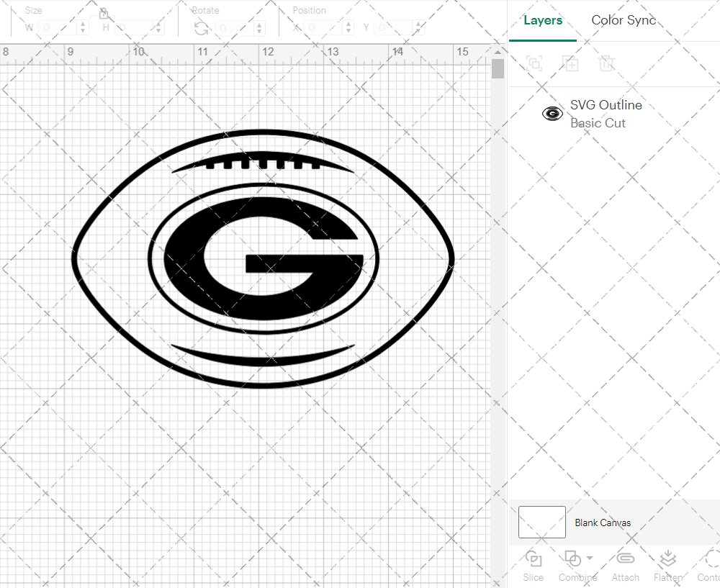Click the Attach tool

[626, 566]
